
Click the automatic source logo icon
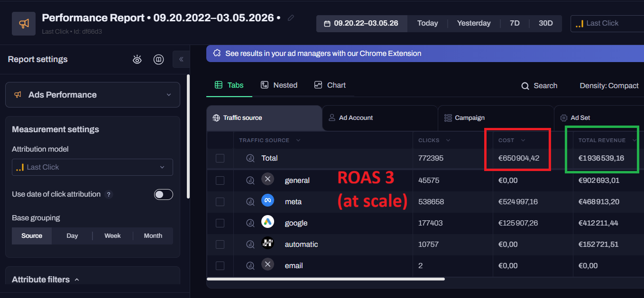coord(268,243)
